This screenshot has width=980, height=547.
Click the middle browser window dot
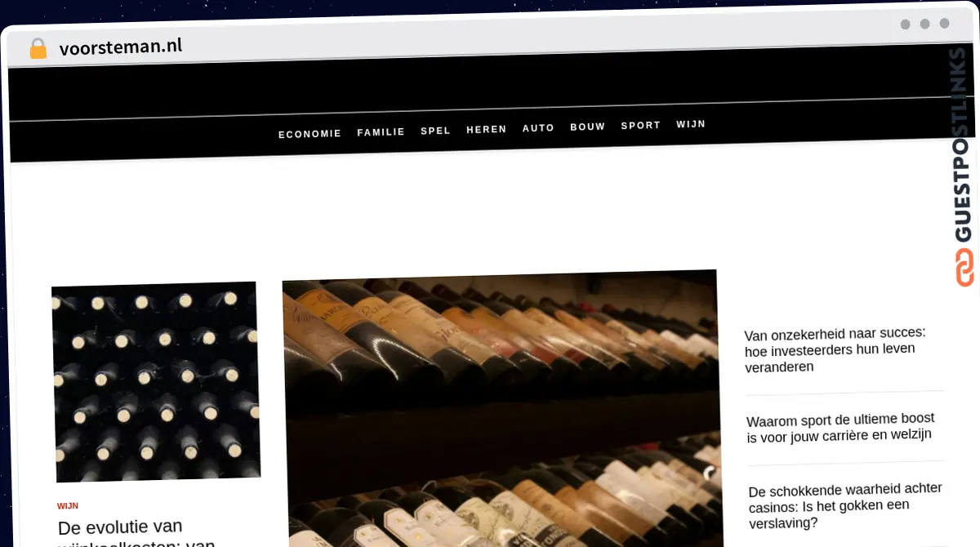coord(925,24)
